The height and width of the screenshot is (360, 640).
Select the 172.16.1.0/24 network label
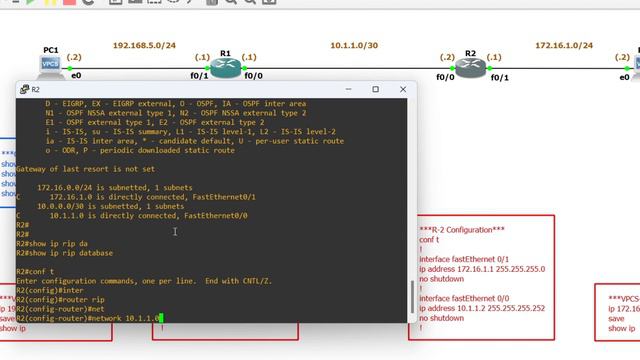point(564,45)
